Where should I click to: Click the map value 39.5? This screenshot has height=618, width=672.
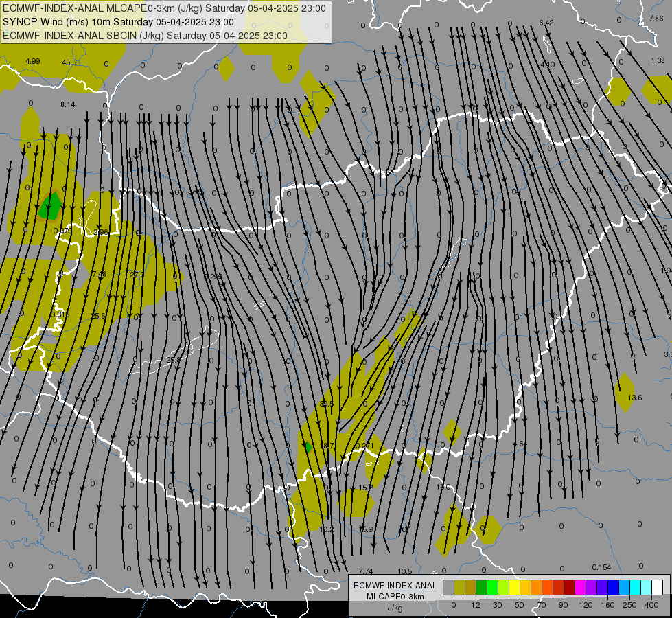(327, 404)
